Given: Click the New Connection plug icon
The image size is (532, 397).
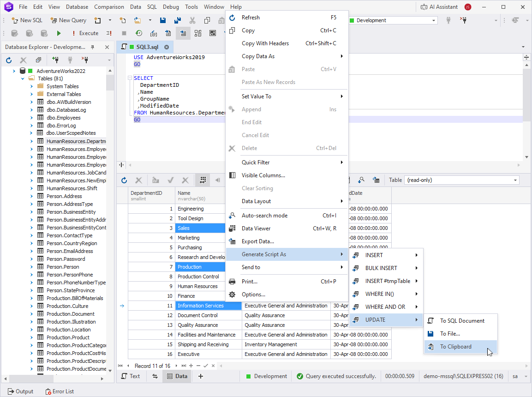Looking at the screenshot, I should click(x=55, y=60).
